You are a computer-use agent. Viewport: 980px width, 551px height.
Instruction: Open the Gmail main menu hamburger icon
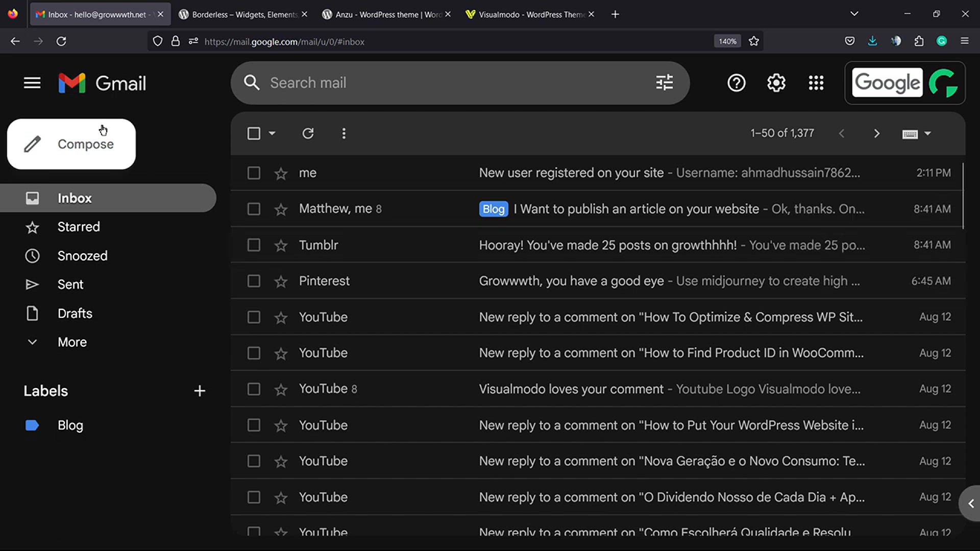click(x=32, y=83)
